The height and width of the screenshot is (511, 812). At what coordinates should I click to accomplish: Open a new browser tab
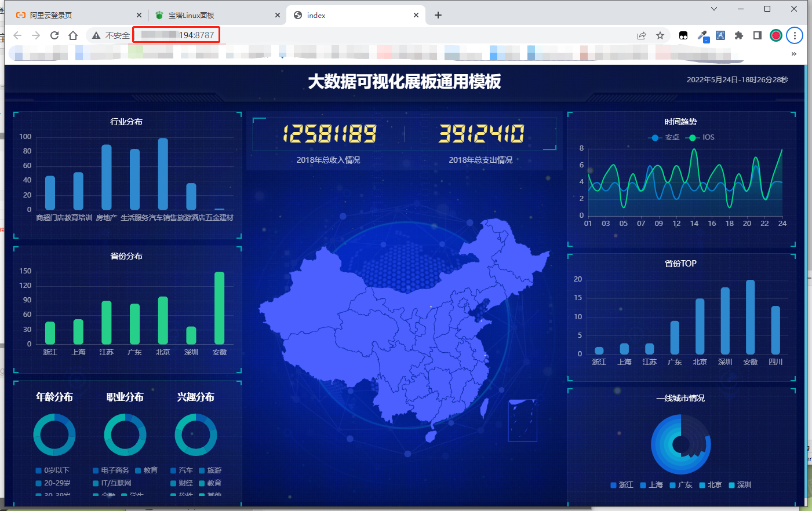coord(438,15)
